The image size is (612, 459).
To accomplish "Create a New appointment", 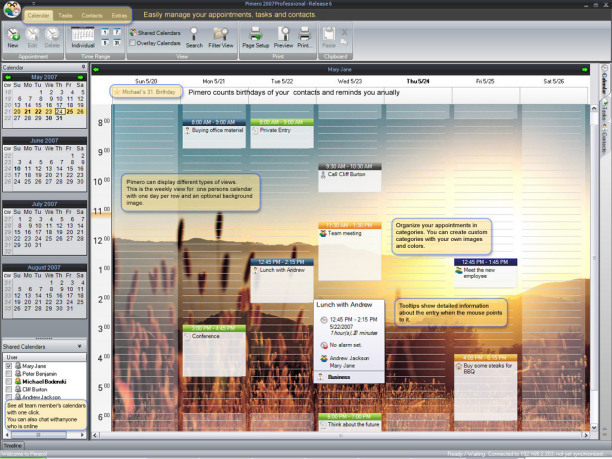I will coord(13,37).
